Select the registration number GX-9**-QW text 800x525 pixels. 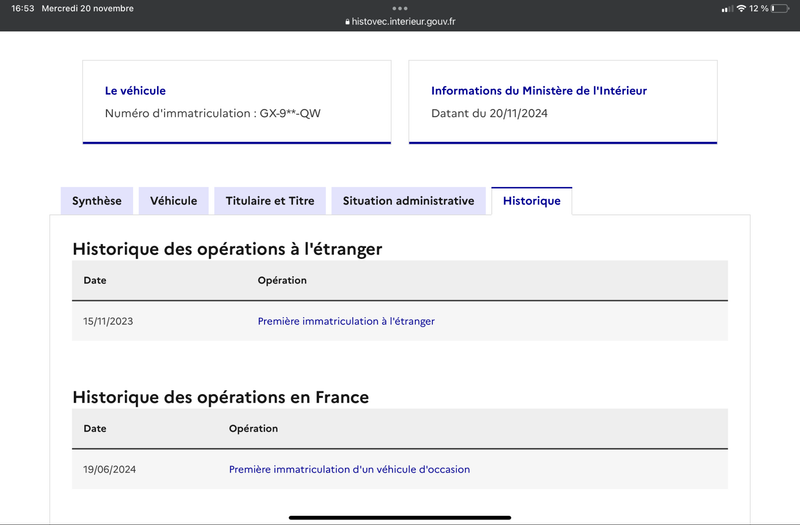[x=290, y=113]
